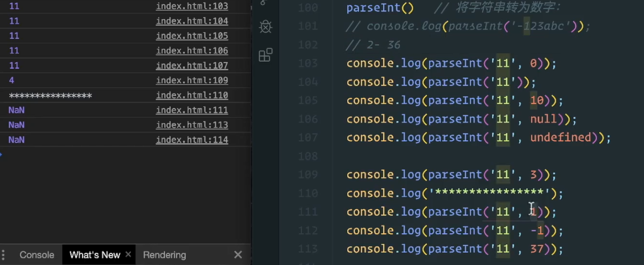644x265 pixels.
Task: Open source link index.html:105
Action: tap(192, 36)
